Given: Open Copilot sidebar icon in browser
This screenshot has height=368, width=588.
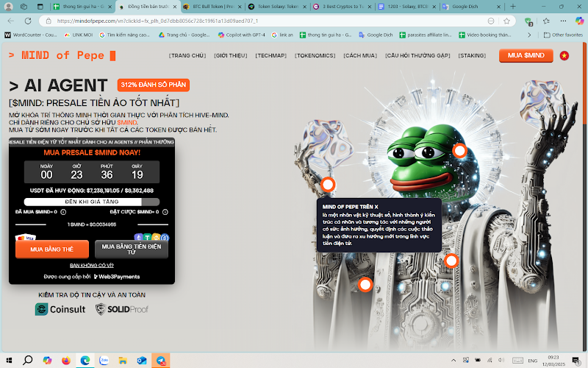Looking at the screenshot, I should pos(579,21).
